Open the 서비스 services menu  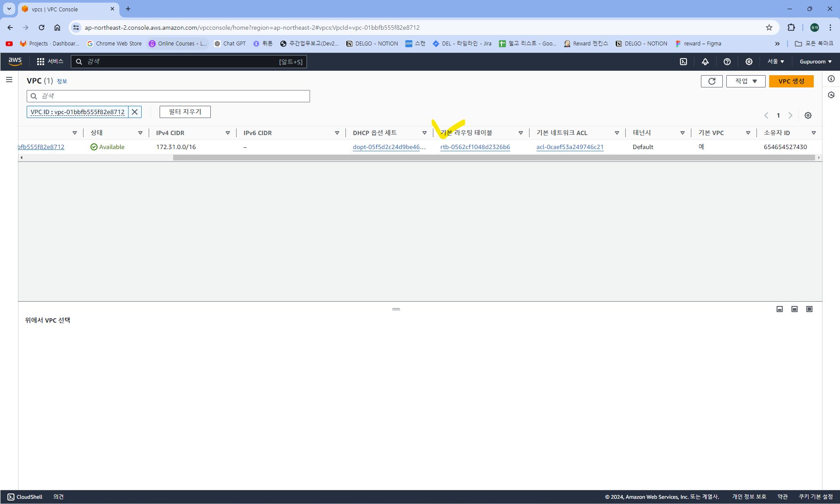[50, 62]
